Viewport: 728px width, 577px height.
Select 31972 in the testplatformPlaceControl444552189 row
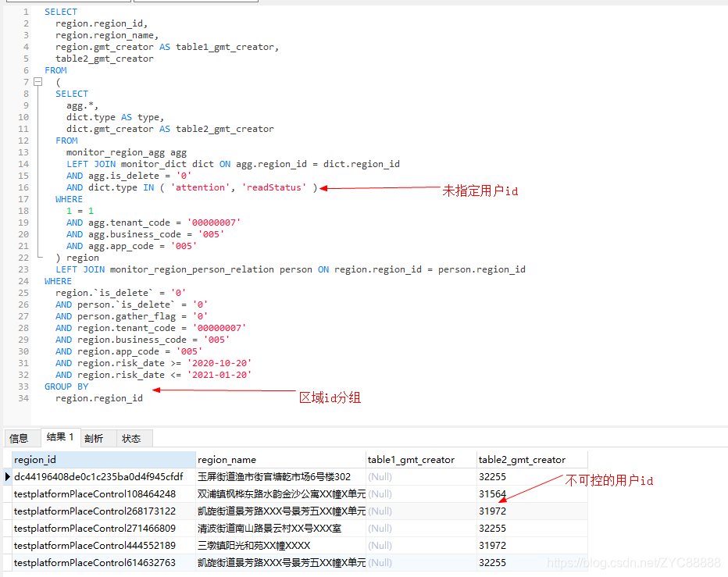point(532,546)
